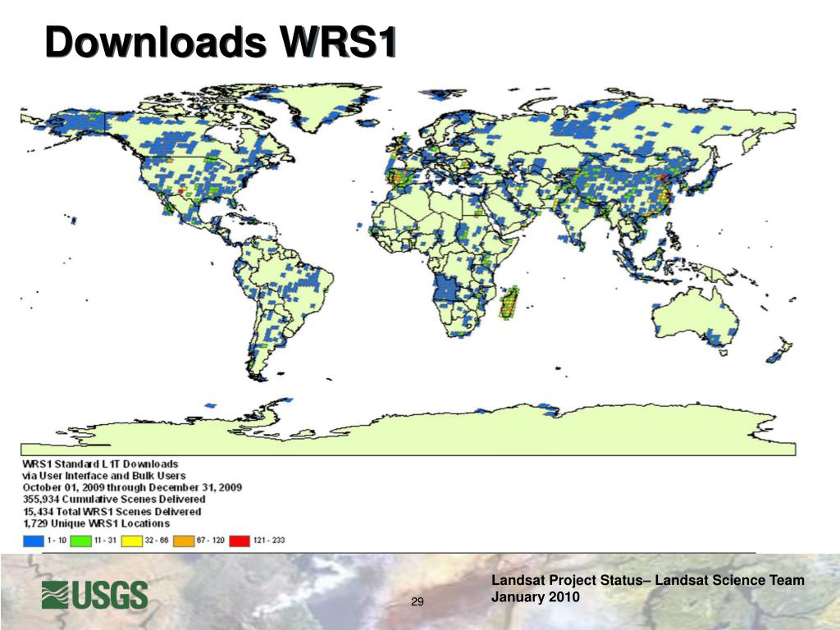Click the 67 - 120 legend label
The height and width of the screenshot is (630, 840).
211,540
